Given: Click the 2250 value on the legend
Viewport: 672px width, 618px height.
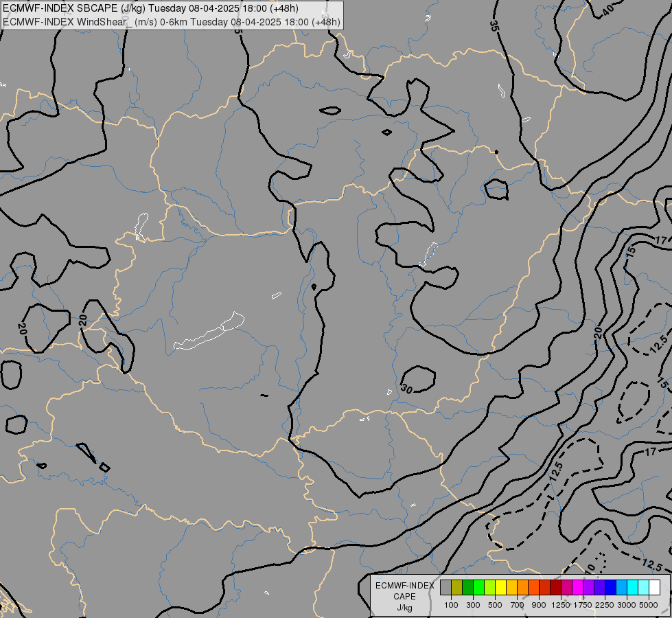Looking at the screenshot, I should (x=605, y=605).
